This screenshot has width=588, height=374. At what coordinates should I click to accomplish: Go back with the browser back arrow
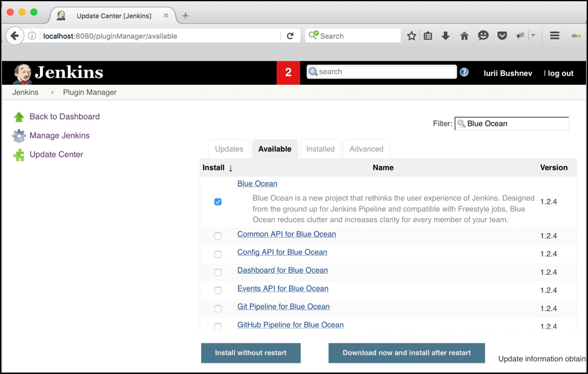pos(14,36)
